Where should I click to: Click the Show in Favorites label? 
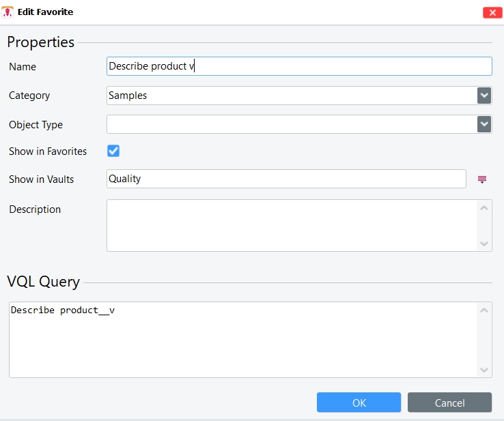pyautogui.click(x=48, y=151)
